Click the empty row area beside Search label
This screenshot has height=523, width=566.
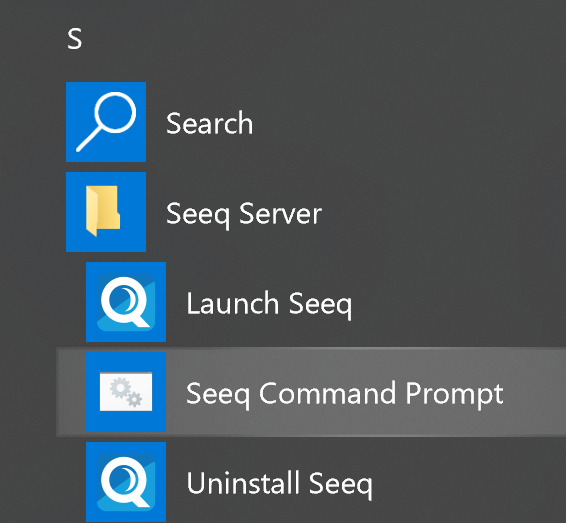[408, 122]
